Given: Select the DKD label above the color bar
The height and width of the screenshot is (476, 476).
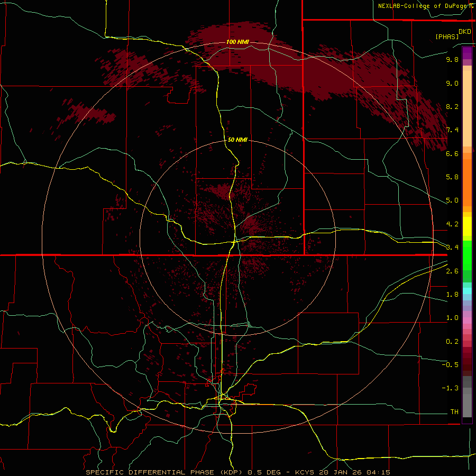Looking at the screenshot, I should (x=465, y=32).
